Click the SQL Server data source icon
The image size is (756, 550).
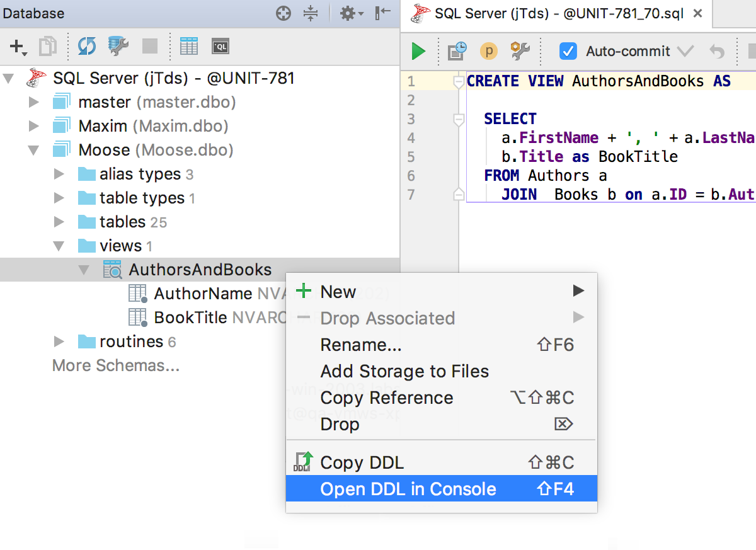37,78
